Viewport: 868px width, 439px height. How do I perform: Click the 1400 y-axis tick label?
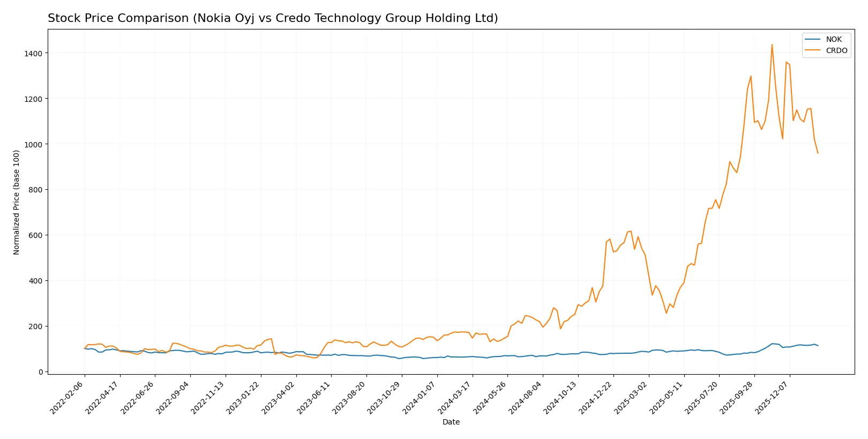point(33,54)
